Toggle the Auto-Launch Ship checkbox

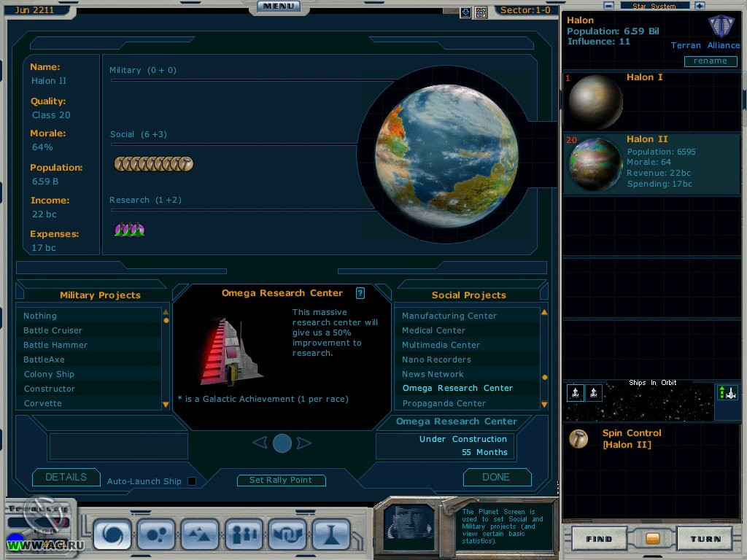pyautogui.click(x=192, y=481)
